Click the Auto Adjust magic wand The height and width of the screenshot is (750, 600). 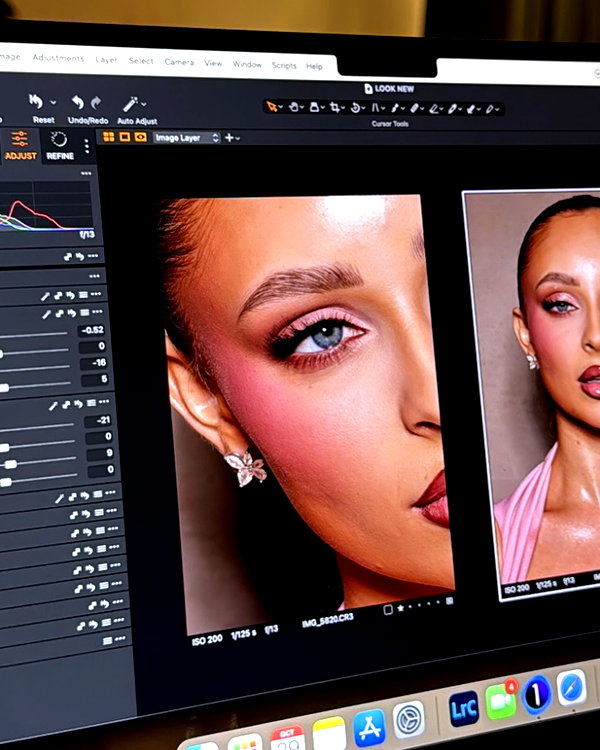tap(130, 104)
